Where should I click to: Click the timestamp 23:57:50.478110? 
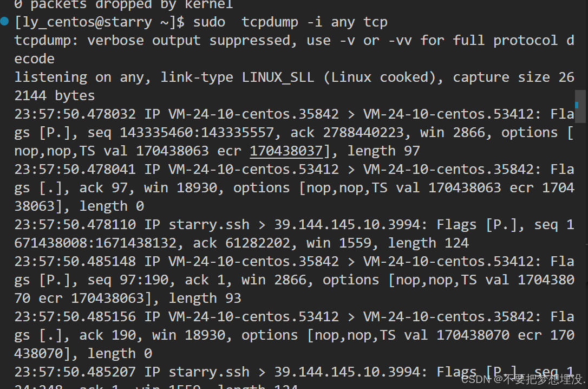click(75, 224)
